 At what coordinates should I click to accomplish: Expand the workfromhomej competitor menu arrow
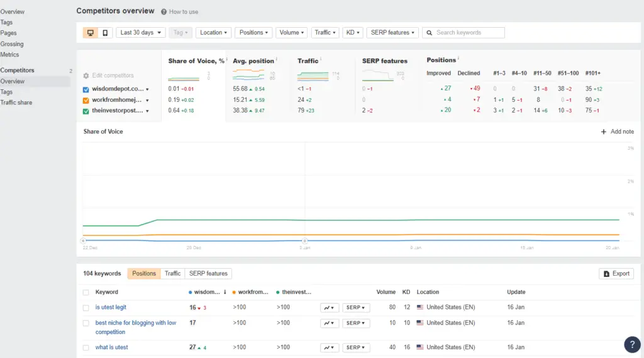click(x=147, y=100)
